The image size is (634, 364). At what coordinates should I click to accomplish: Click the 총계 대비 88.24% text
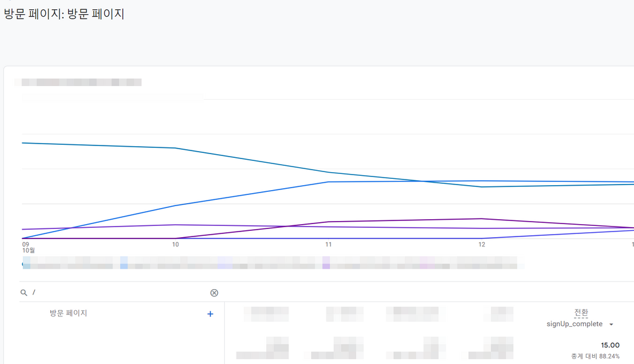coord(595,356)
